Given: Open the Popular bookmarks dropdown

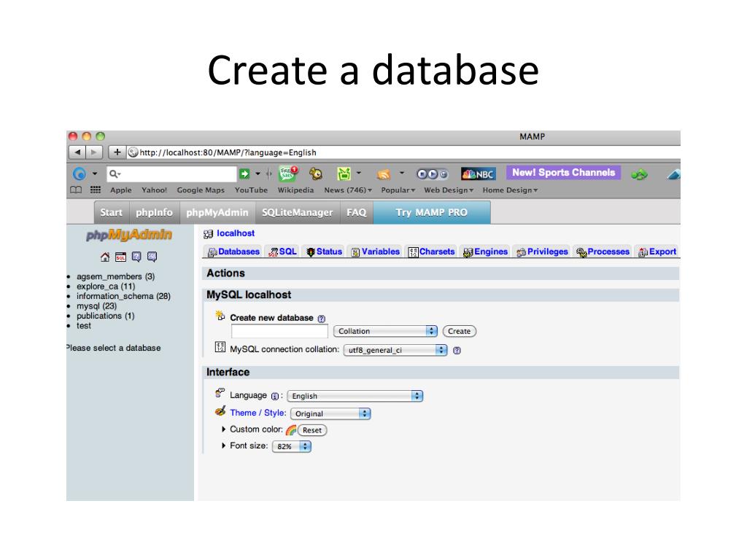Looking at the screenshot, I should pyautogui.click(x=398, y=190).
